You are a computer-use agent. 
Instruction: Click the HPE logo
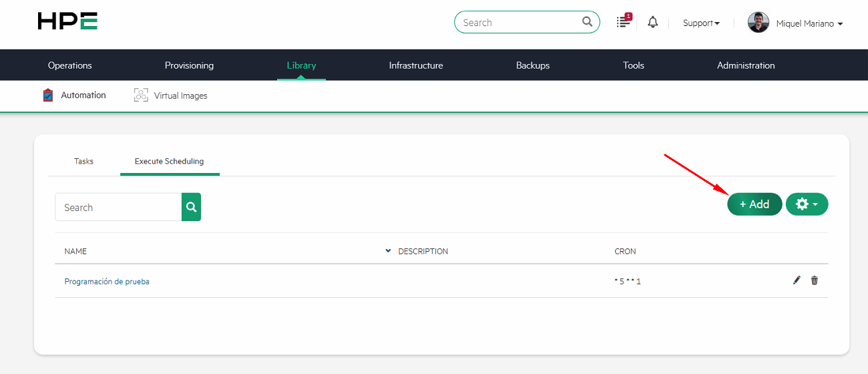tap(67, 21)
